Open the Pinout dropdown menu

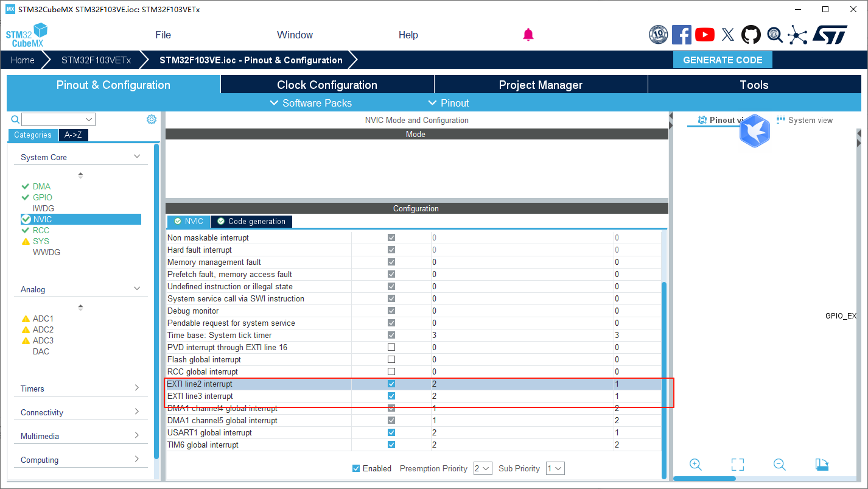pyautogui.click(x=448, y=103)
